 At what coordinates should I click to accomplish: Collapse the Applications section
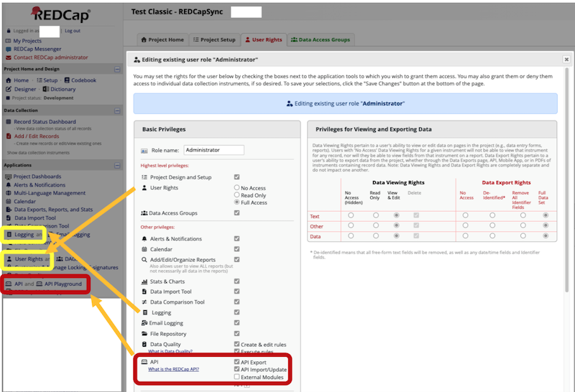(x=117, y=166)
